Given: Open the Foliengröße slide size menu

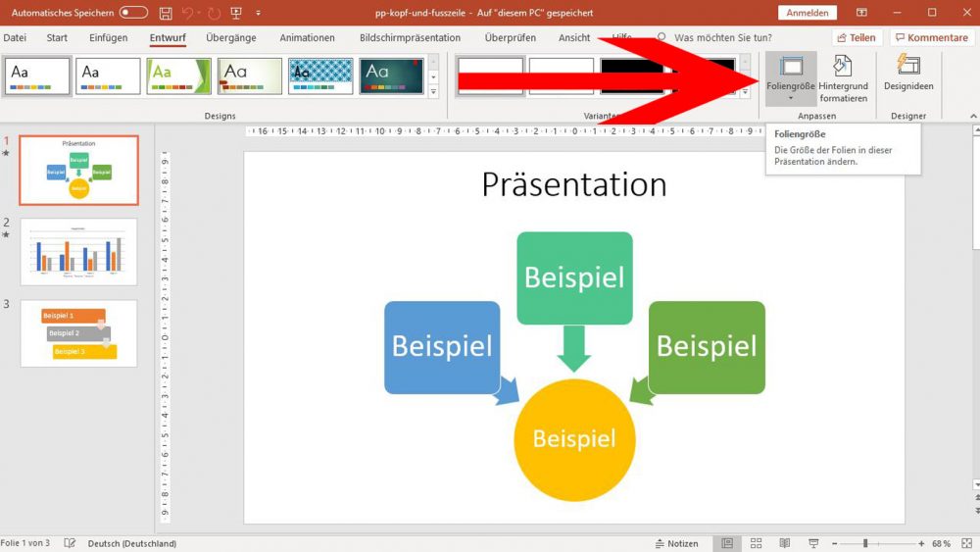Looking at the screenshot, I should 791,78.
